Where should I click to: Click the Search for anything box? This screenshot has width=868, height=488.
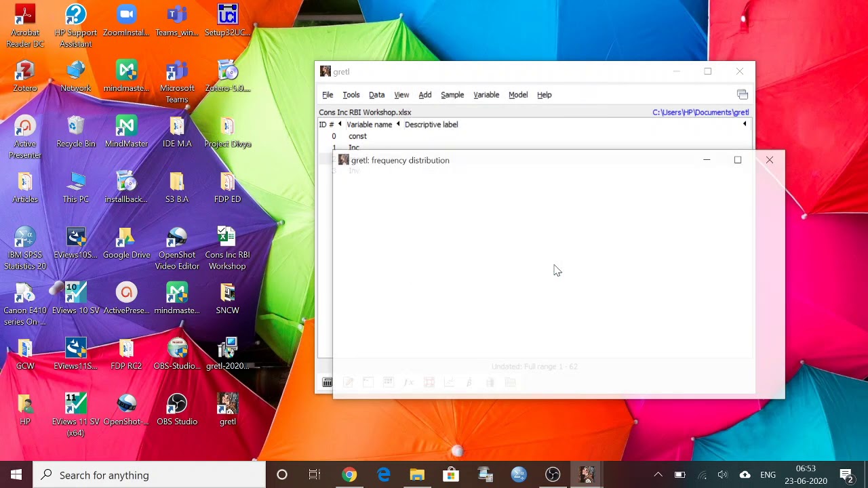pyautogui.click(x=149, y=475)
